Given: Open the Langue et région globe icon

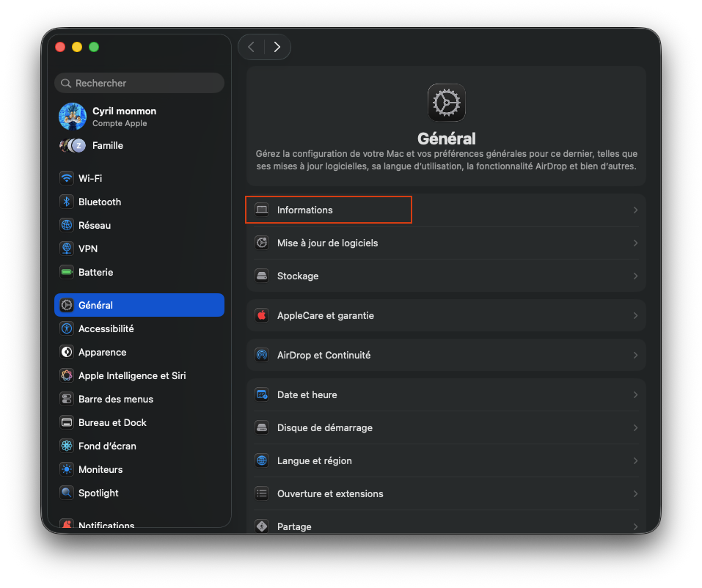Looking at the screenshot, I should click(262, 460).
